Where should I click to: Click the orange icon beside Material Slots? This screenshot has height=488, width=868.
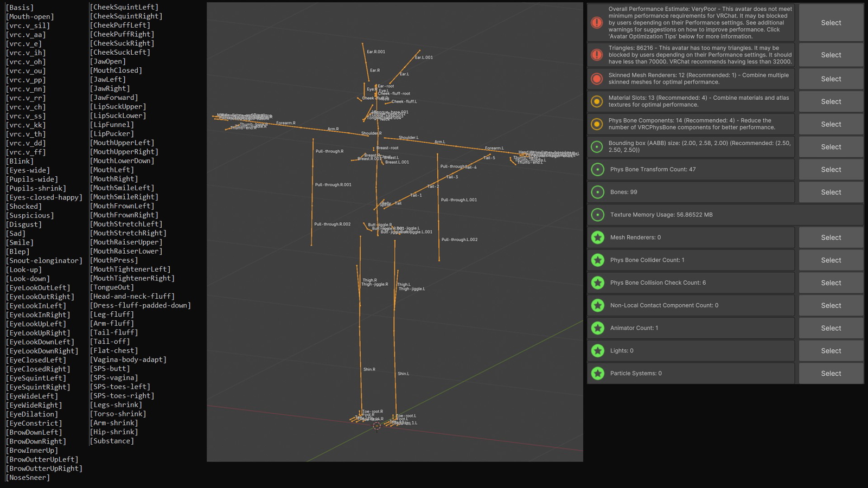597,101
